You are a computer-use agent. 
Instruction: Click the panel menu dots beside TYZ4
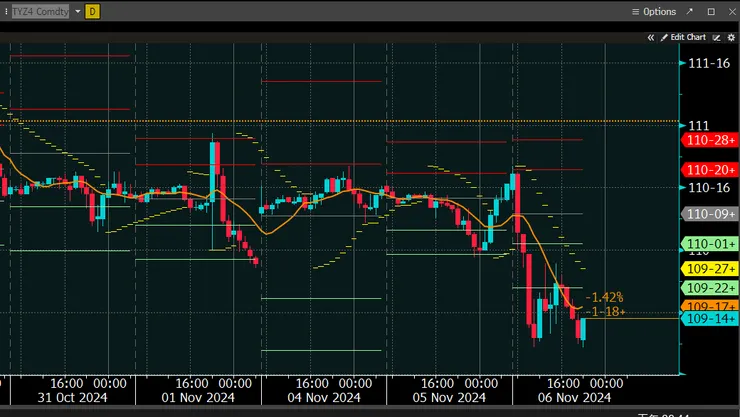click(6, 11)
